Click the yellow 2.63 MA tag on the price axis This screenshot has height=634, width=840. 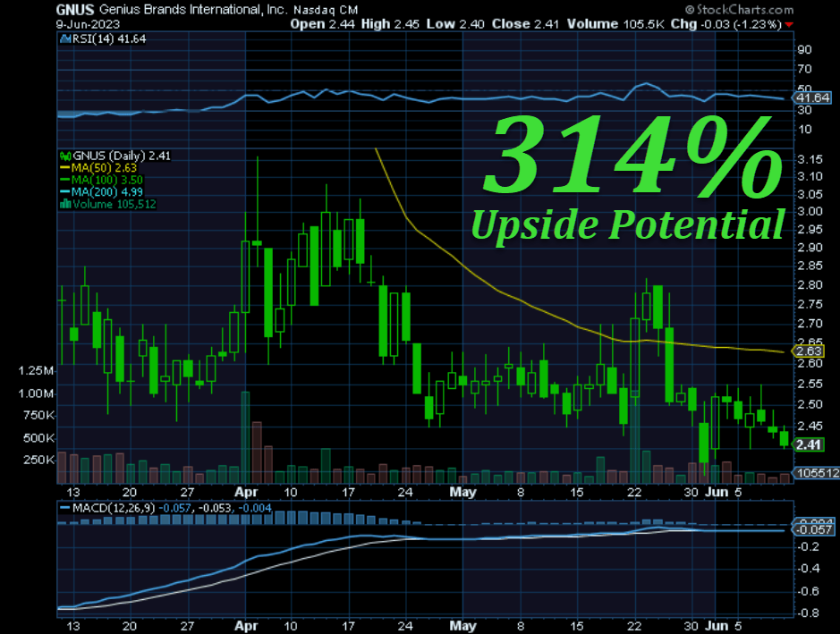[x=809, y=351]
